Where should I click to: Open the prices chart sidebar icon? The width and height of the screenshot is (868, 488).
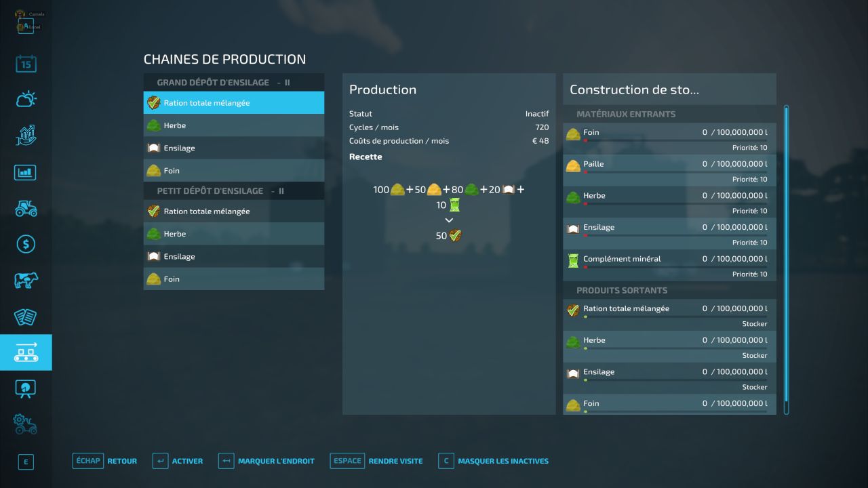pos(26,136)
